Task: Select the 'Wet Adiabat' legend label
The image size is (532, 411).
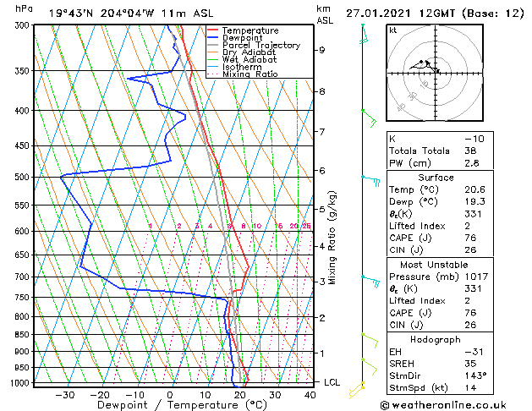Action: pos(250,60)
